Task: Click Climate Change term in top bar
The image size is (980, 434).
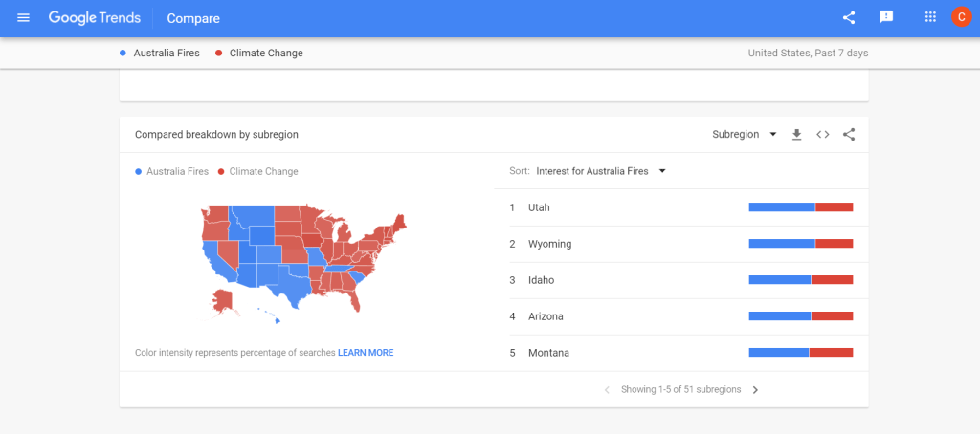Action: (x=265, y=54)
